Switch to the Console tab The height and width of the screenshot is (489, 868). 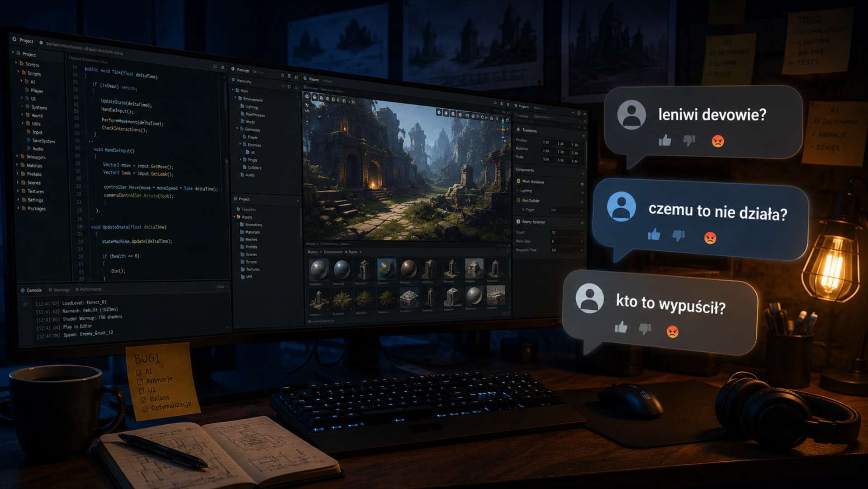click(31, 290)
